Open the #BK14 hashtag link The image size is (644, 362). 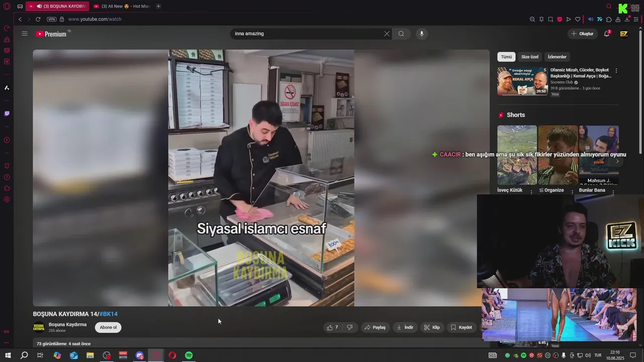pyautogui.click(x=109, y=314)
